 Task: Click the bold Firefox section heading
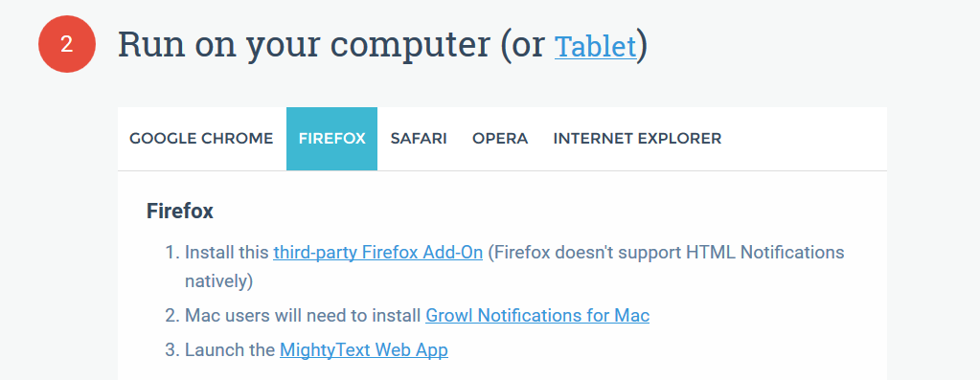pos(180,211)
